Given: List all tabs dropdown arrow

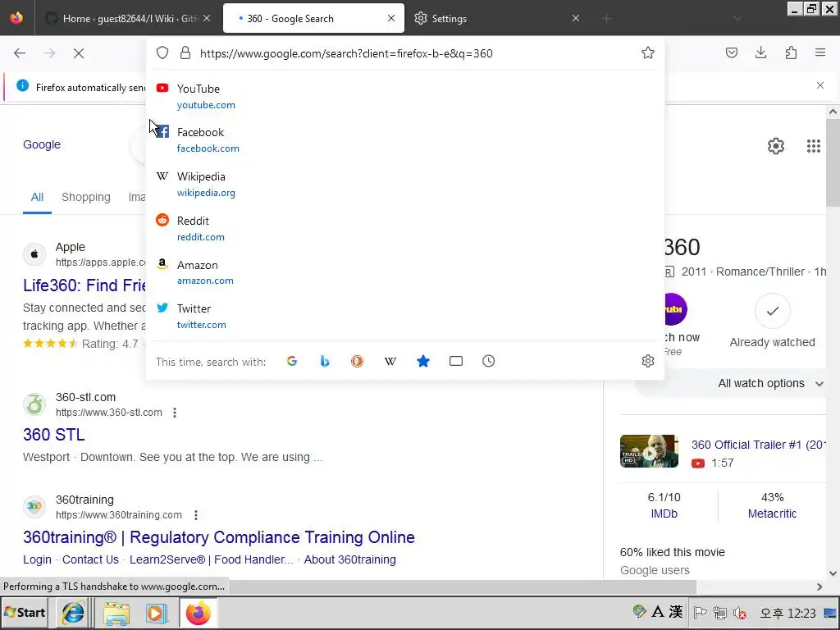Looking at the screenshot, I should [x=737, y=19].
